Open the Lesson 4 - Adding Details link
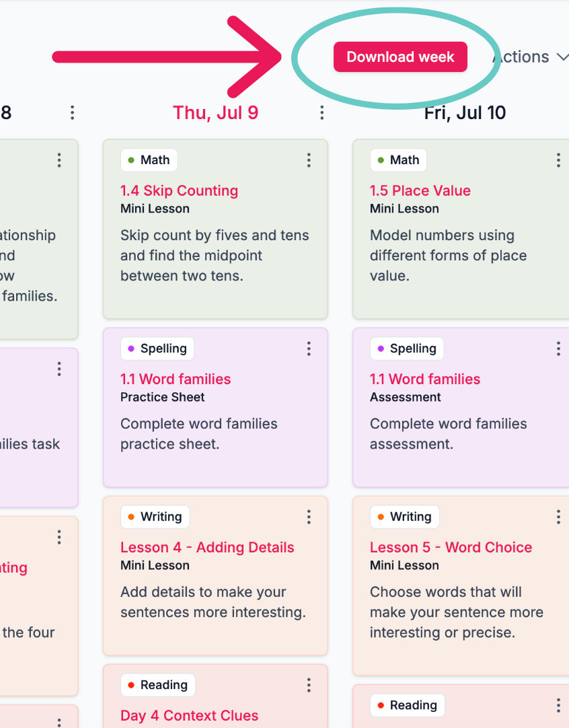The height and width of the screenshot is (728, 569). tap(207, 547)
